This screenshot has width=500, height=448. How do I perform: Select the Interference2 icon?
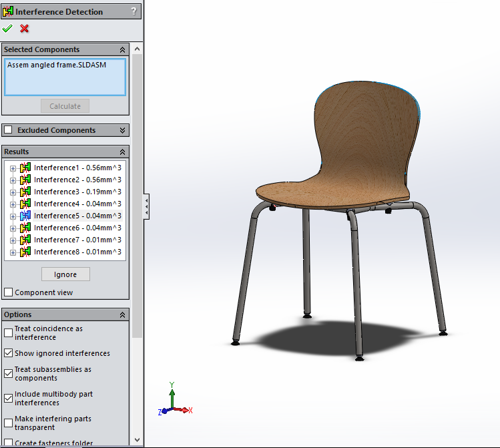click(25, 180)
